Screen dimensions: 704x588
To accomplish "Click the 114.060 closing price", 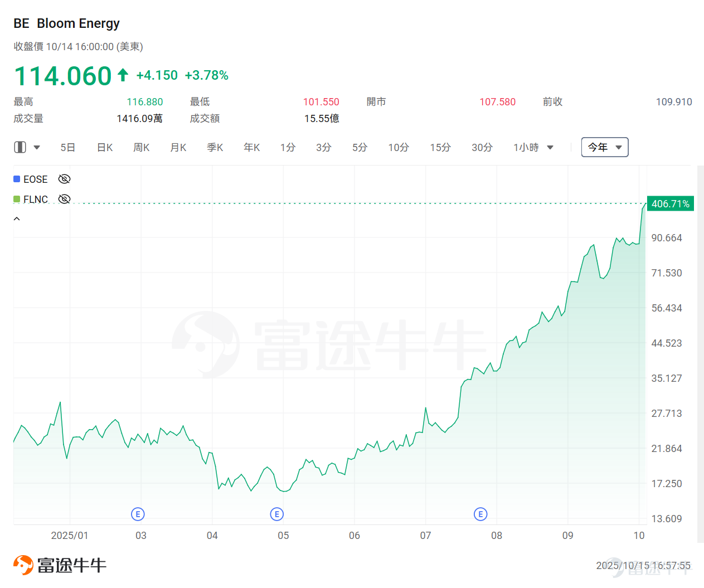I will coord(63,76).
